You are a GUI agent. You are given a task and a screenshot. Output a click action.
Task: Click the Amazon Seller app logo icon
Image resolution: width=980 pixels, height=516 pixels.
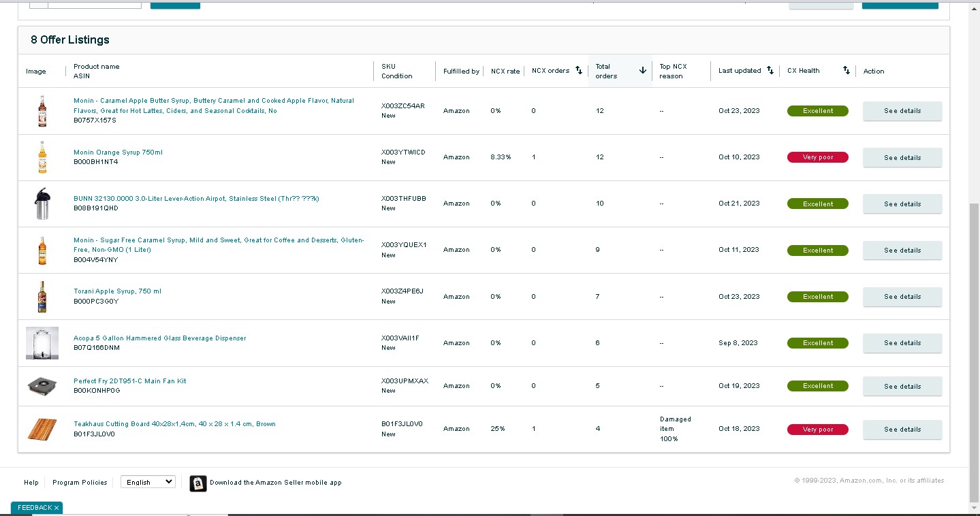[197, 483]
